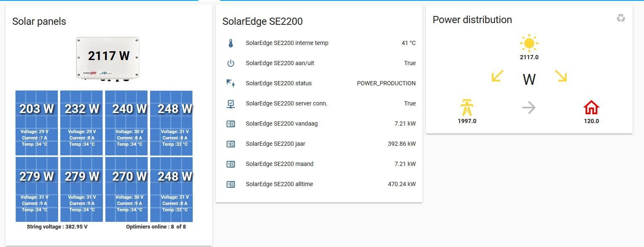
Task: Click the counter icon beside alltime
Action: (231, 184)
